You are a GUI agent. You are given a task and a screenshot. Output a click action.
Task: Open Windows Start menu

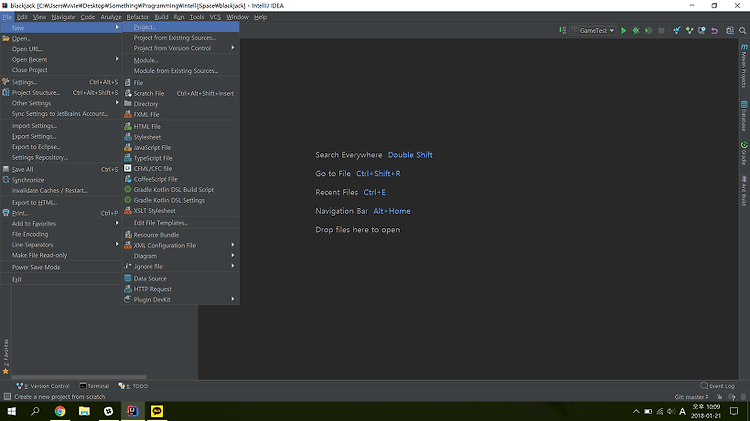(11, 411)
